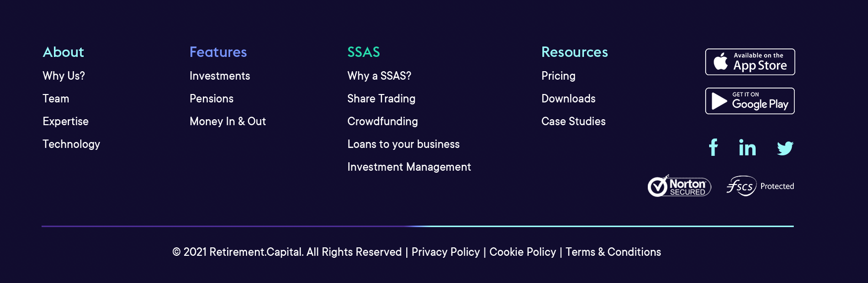Image resolution: width=868 pixels, height=283 pixels.
Task: Open Loans to your business
Action: 403,144
